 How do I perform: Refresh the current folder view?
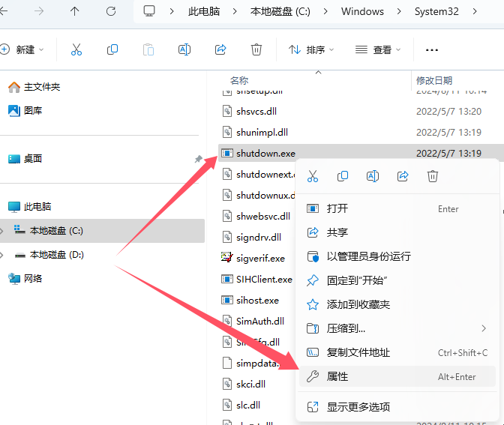111,11
